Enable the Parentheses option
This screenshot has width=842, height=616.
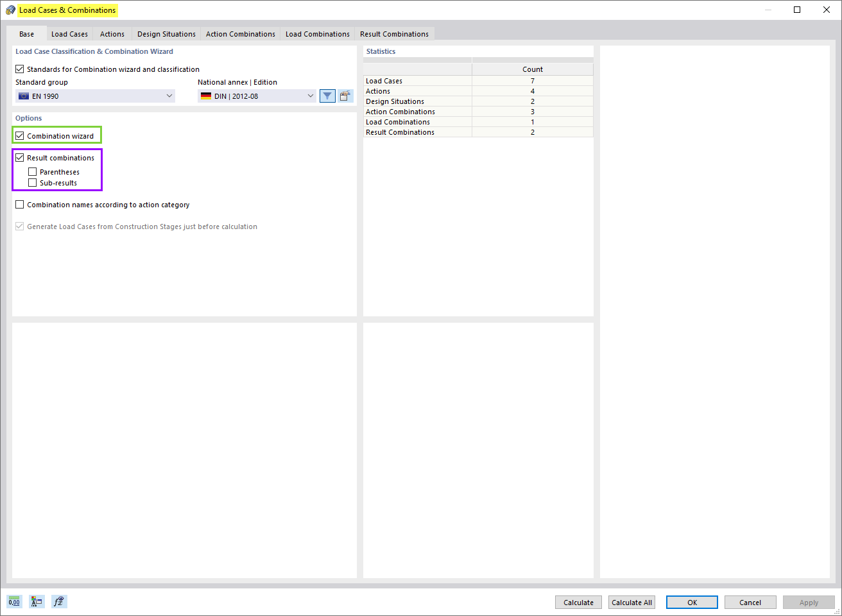pyautogui.click(x=32, y=171)
